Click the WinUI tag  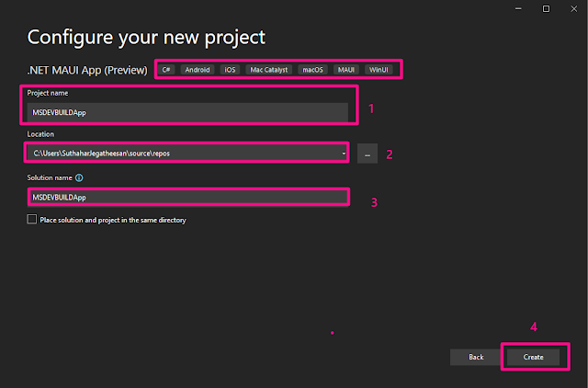point(378,69)
